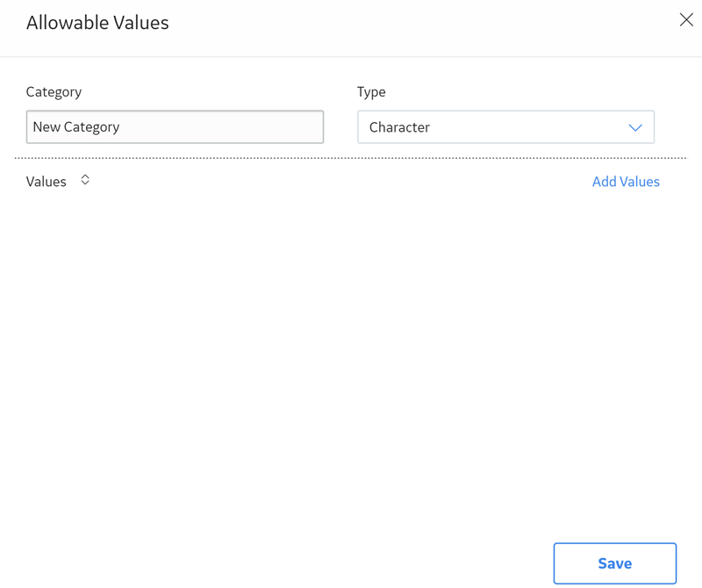Close the Allowable Values dialog
Viewport: 702px width, 588px height.
[x=686, y=19]
